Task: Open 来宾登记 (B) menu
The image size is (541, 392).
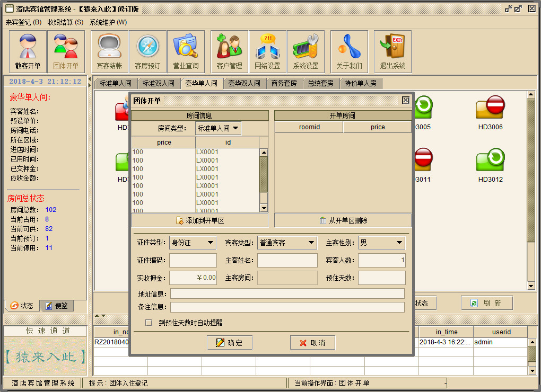Action: pos(23,22)
